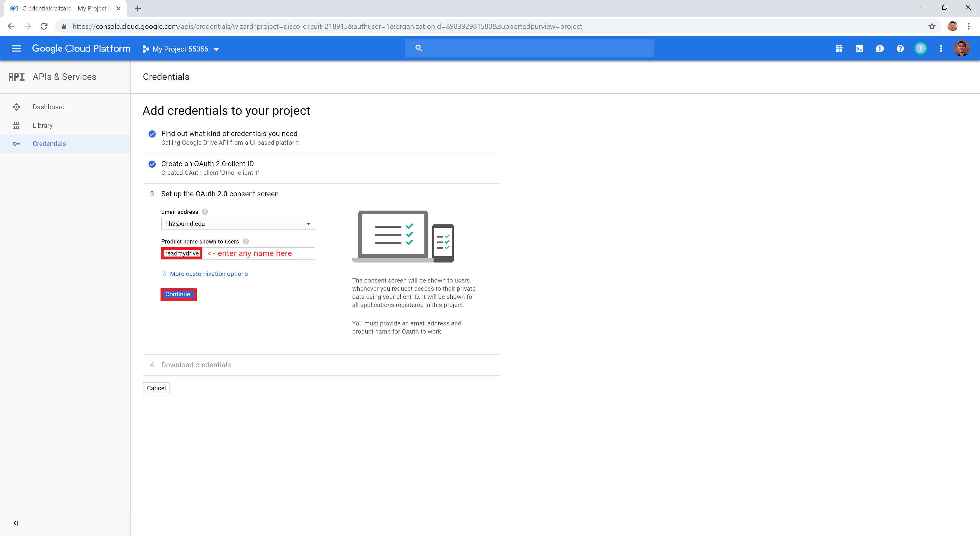980x536 pixels.
Task: Expand More customization options
Action: [x=209, y=274]
